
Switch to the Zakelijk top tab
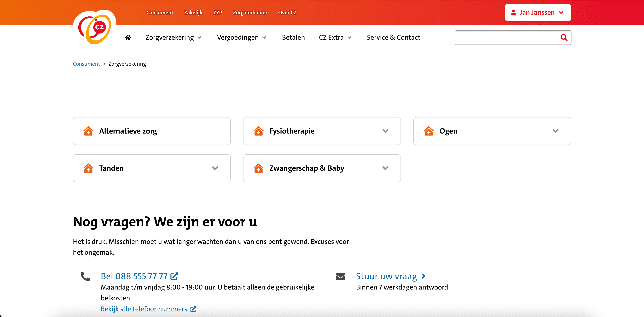point(193,13)
